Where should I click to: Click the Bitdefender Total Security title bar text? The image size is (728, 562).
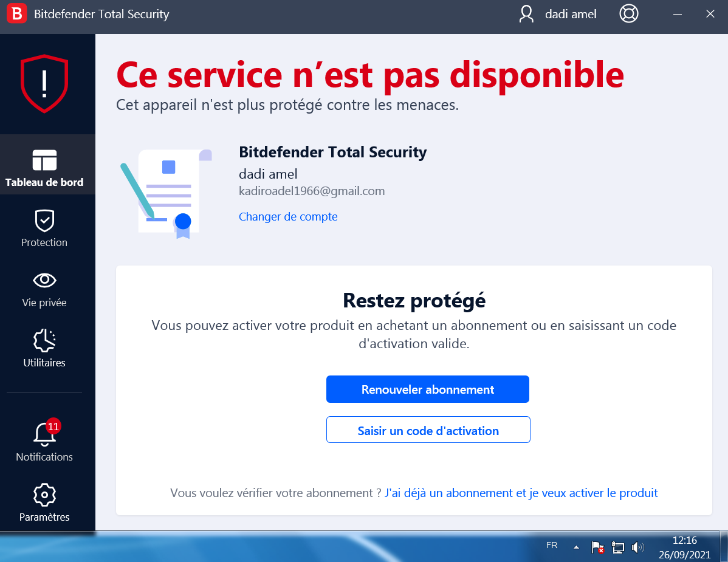pyautogui.click(x=101, y=15)
